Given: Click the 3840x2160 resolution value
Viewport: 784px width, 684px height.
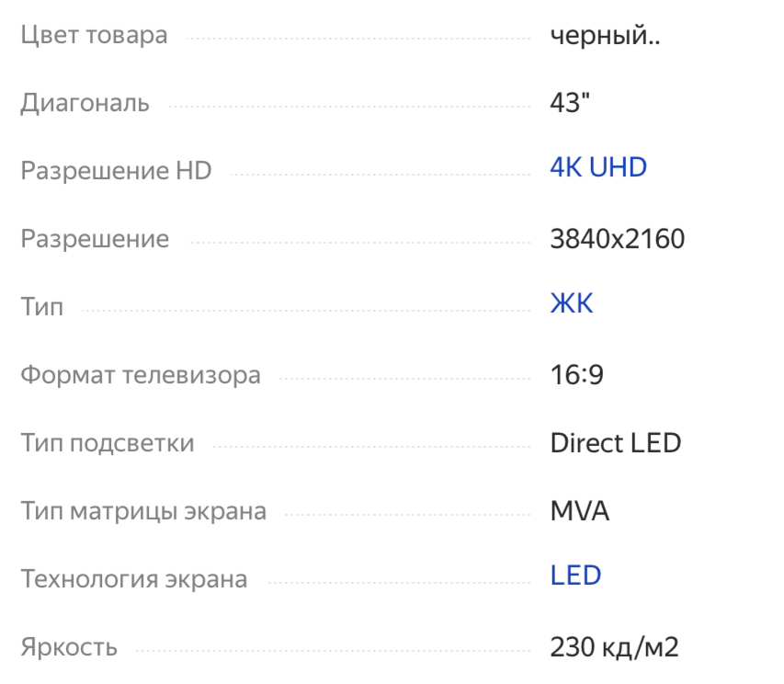Looking at the screenshot, I should [617, 238].
